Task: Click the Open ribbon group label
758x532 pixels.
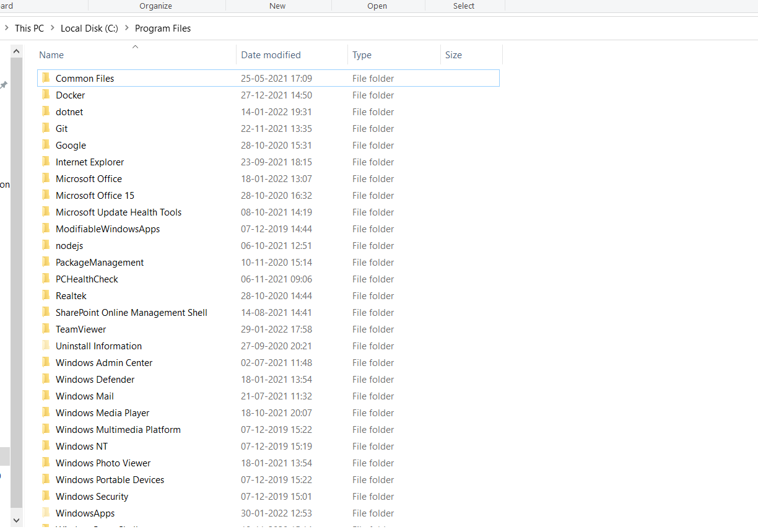Action: coord(377,6)
